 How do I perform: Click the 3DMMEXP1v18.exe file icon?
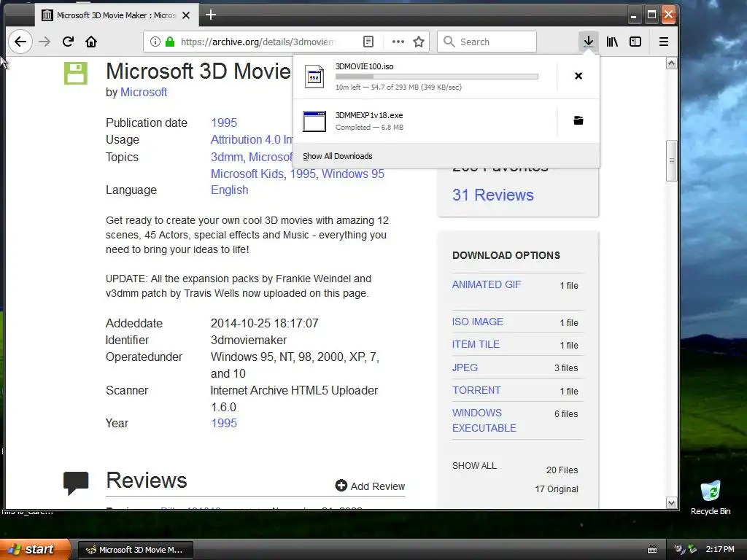point(314,122)
